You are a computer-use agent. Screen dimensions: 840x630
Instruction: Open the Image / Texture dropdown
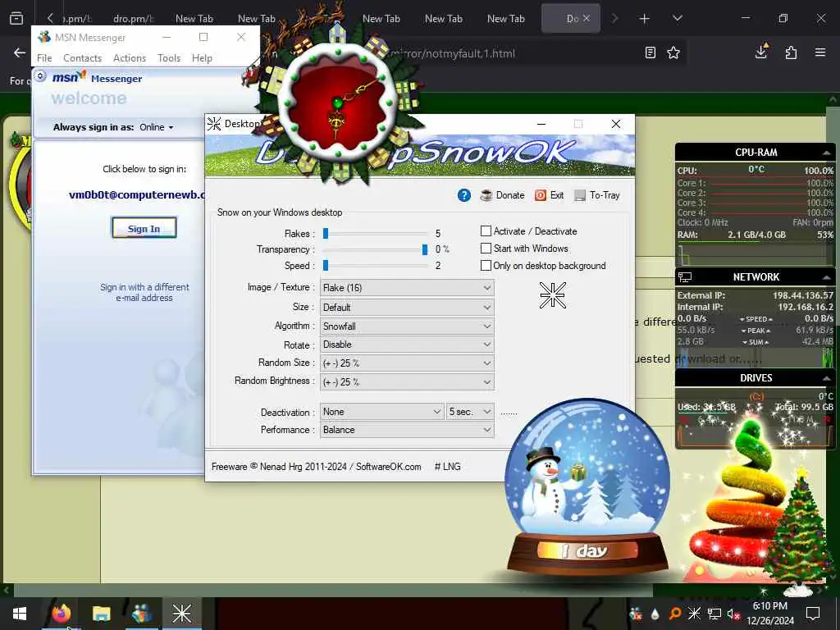(x=407, y=288)
